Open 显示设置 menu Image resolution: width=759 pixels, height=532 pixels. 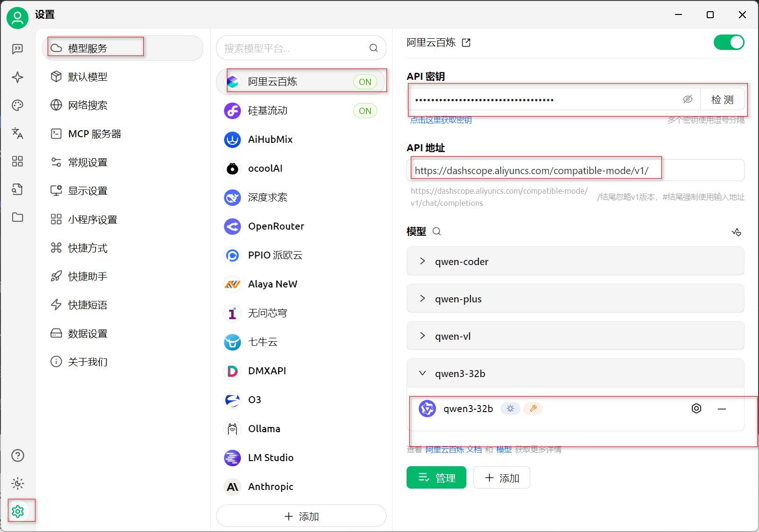click(x=123, y=191)
